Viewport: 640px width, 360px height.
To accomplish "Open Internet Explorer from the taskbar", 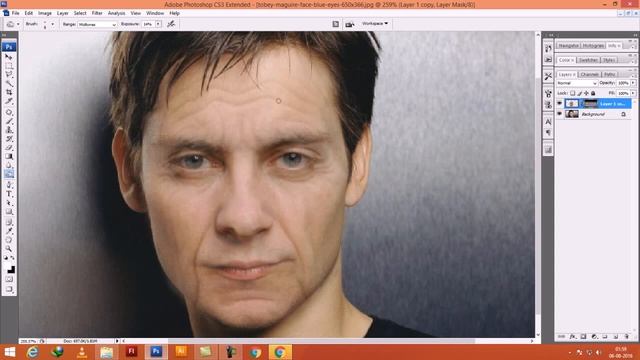I will click(x=33, y=352).
